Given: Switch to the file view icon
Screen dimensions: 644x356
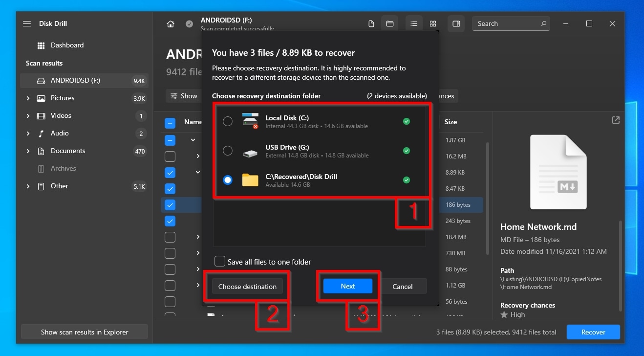Looking at the screenshot, I should (x=371, y=23).
